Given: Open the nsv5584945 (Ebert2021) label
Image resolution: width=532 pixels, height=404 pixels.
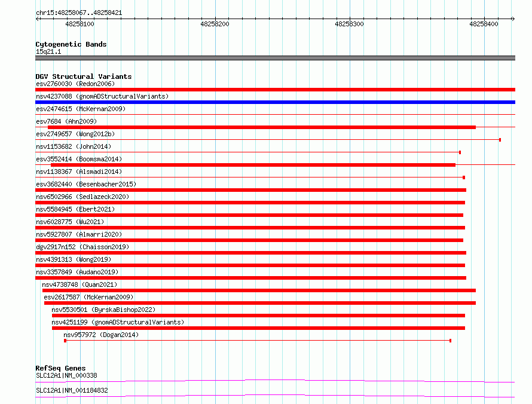Looking at the screenshot, I should coord(75,209).
